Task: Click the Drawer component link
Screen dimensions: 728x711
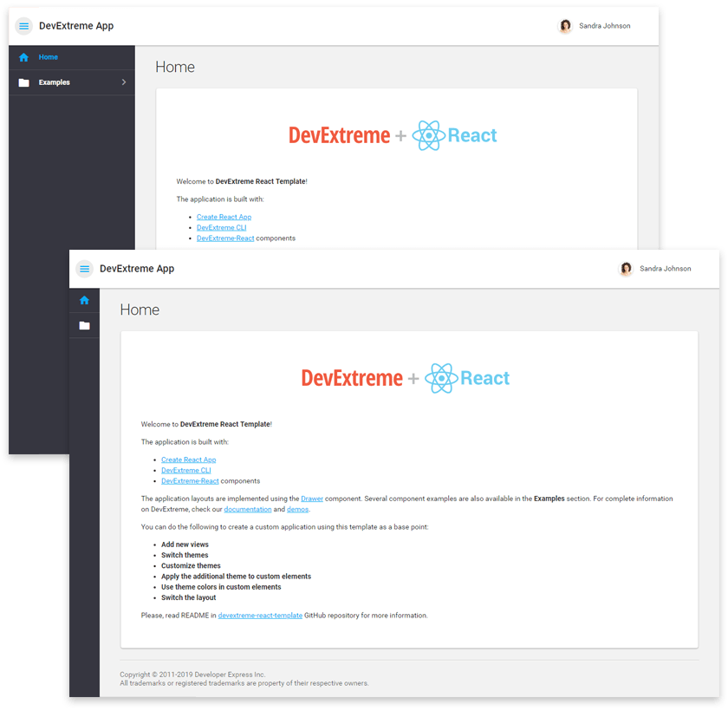Action: tap(312, 499)
